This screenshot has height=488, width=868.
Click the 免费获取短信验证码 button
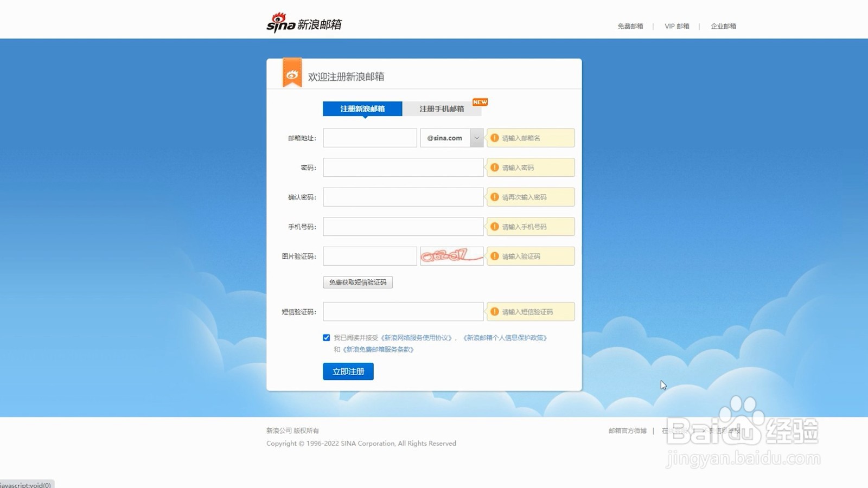click(x=358, y=282)
